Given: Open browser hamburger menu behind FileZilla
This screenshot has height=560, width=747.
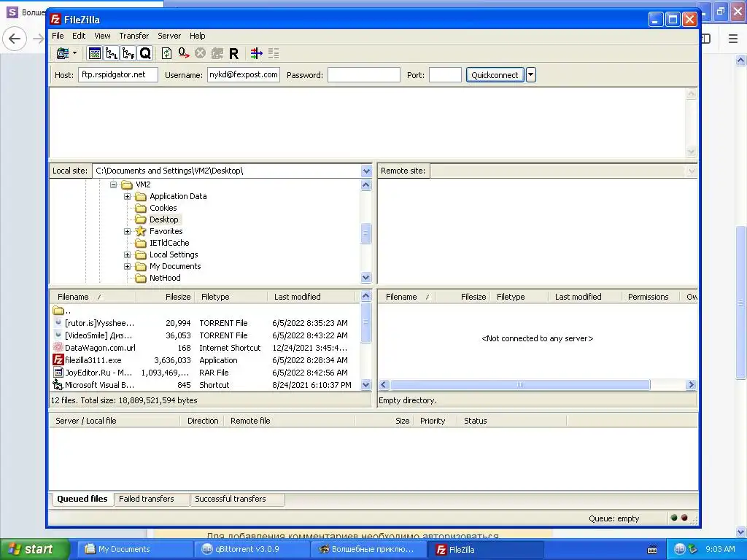Looking at the screenshot, I should (x=733, y=39).
